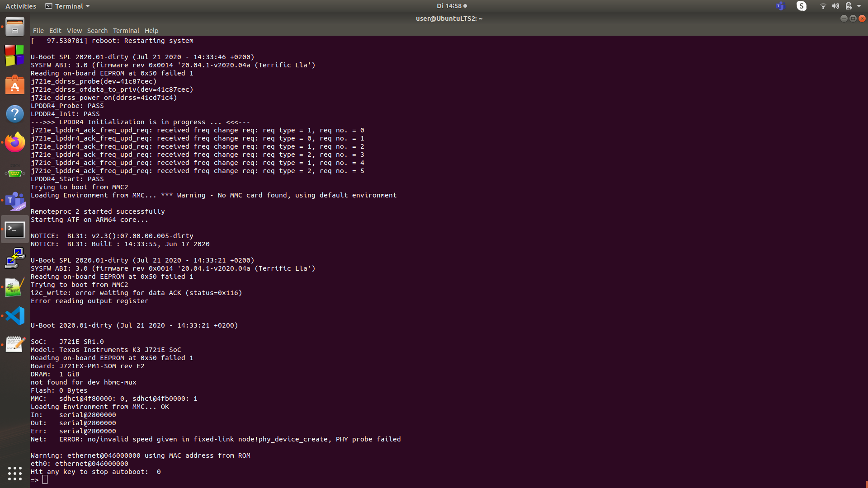Open the Terminal app menu dropdown in top bar
Image resolution: width=868 pixels, height=488 pixels.
click(68, 6)
